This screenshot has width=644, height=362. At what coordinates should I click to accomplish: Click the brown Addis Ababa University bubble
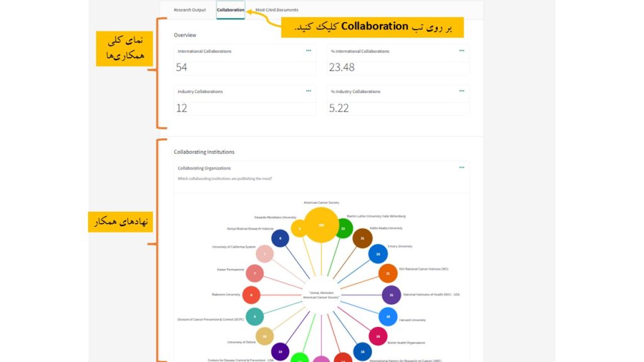point(363,238)
